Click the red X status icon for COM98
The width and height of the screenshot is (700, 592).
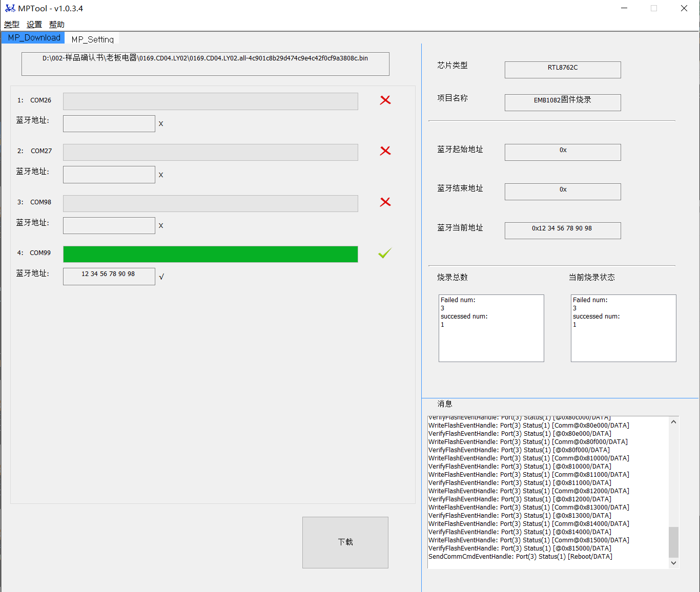pos(385,202)
